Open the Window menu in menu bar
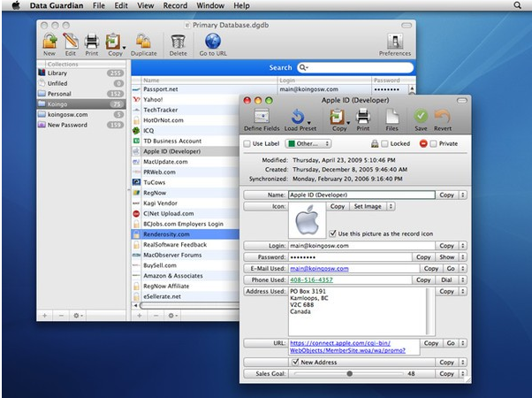The image size is (532, 398). pyautogui.click(x=210, y=5)
